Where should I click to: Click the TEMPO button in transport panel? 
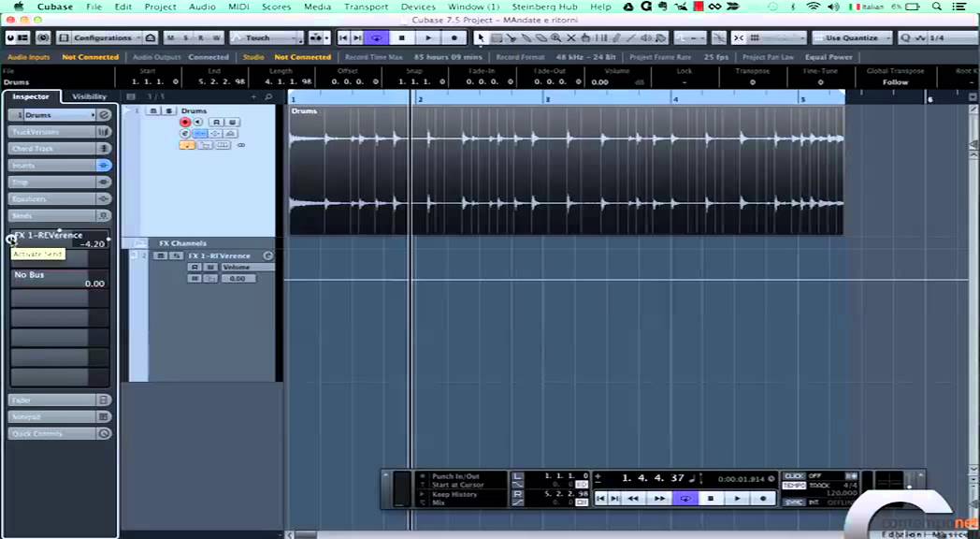794,486
